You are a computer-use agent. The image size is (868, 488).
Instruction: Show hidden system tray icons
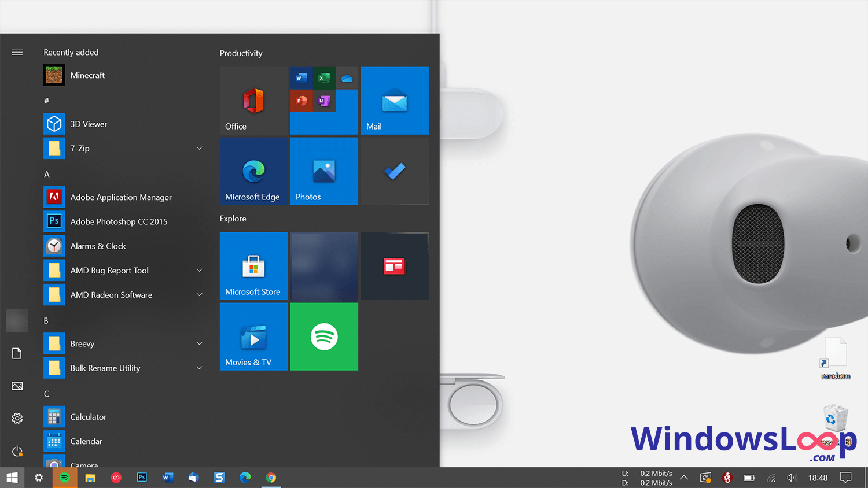click(684, 478)
